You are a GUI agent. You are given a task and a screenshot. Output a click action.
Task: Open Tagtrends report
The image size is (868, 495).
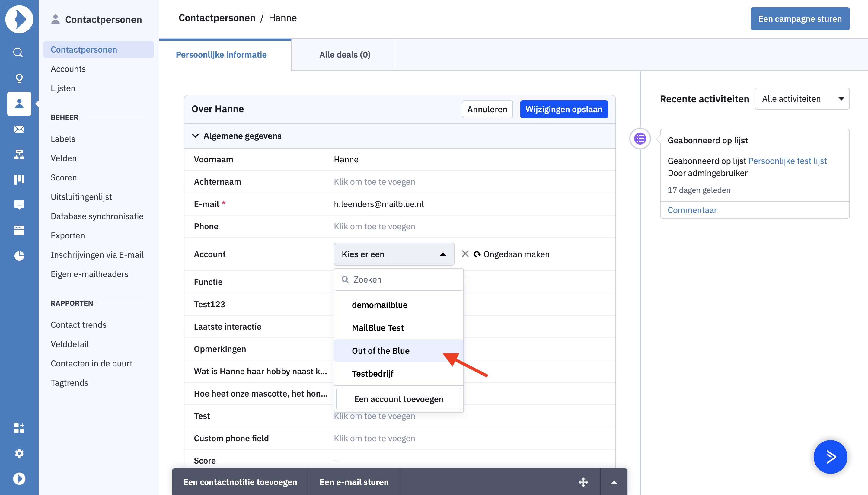point(69,383)
